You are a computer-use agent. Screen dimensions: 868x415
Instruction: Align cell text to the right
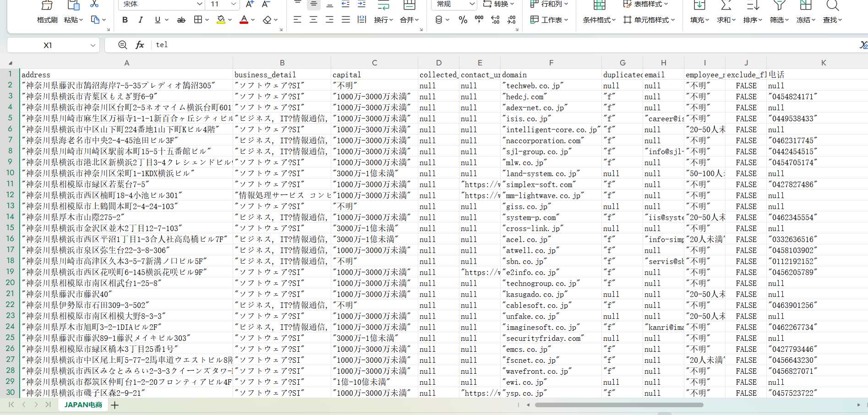click(329, 20)
